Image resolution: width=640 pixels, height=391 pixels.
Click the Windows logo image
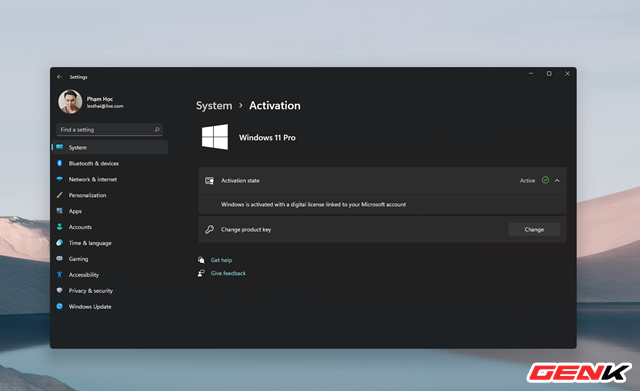coord(215,137)
